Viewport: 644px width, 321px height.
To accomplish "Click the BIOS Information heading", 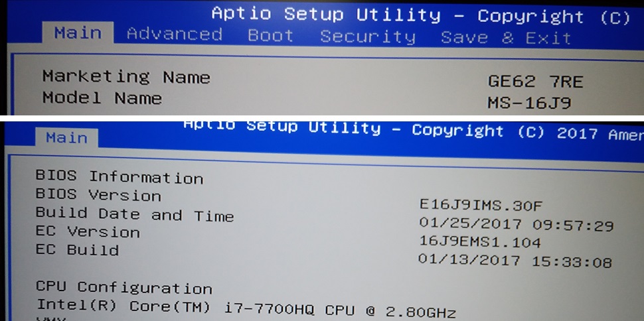I will tap(120, 177).
